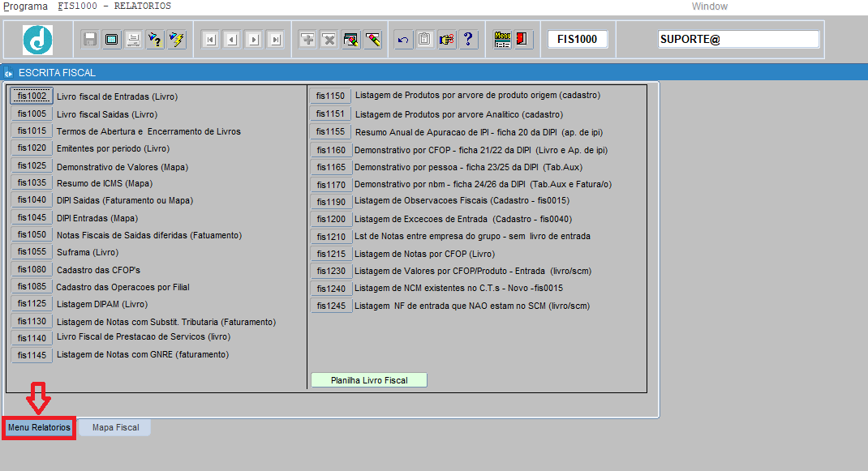Click the X delete record icon

(x=329, y=39)
